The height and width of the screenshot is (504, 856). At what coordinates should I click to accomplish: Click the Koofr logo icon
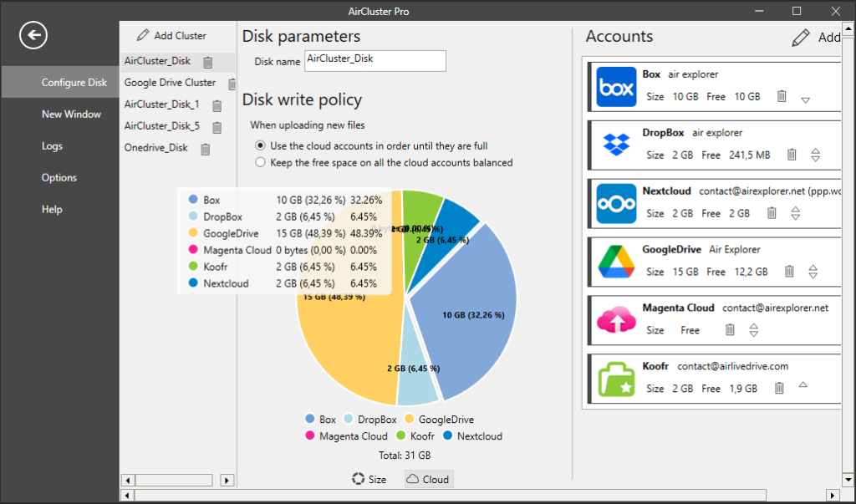(x=616, y=379)
